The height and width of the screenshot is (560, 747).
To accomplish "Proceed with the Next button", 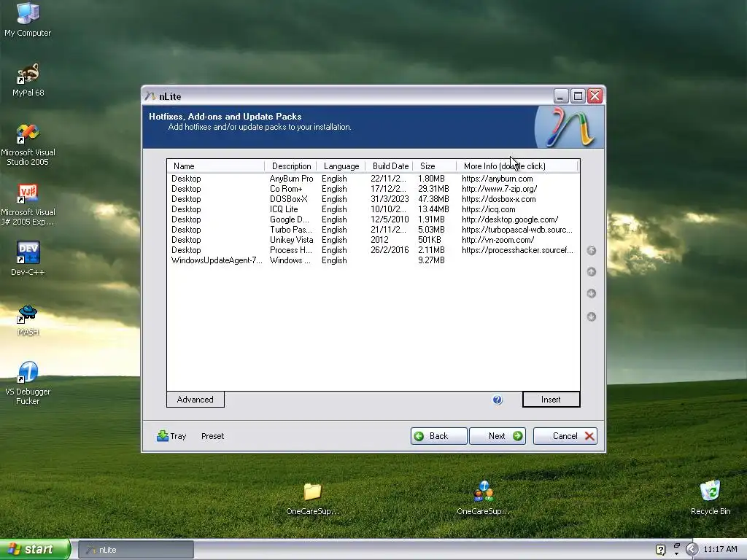I will point(498,436).
